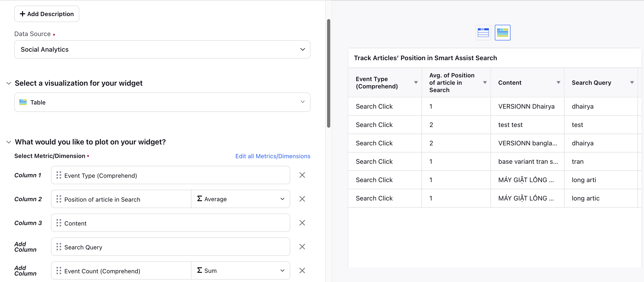Grab the drag handle of Position of article in Search
Viewport: 644px width, 282px height.
point(59,199)
